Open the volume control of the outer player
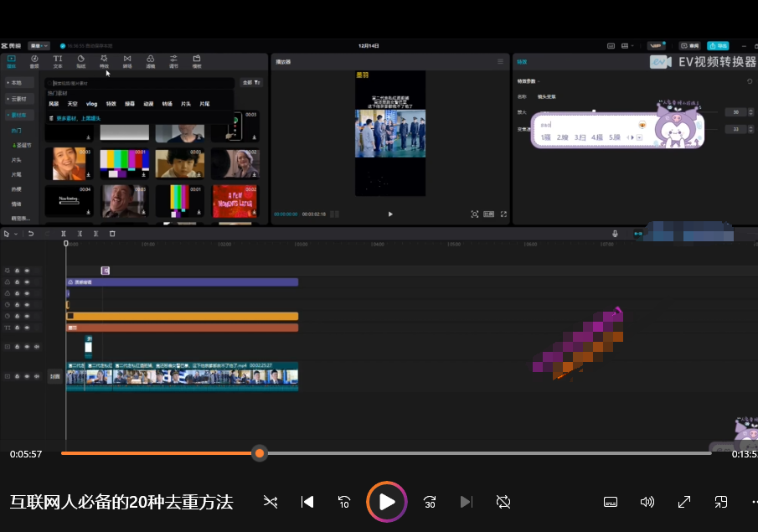 [647, 502]
